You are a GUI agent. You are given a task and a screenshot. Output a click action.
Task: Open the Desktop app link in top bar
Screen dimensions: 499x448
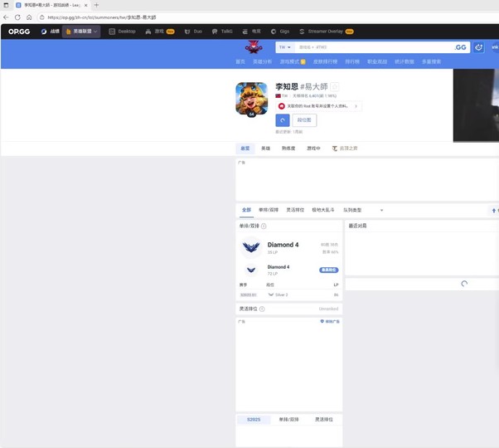point(122,32)
